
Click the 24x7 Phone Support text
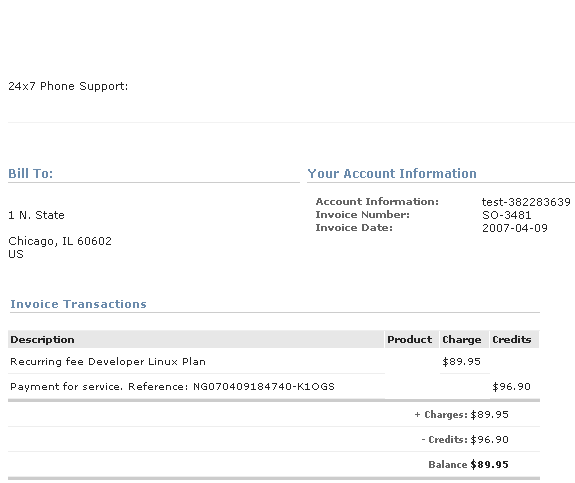point(68,86)
